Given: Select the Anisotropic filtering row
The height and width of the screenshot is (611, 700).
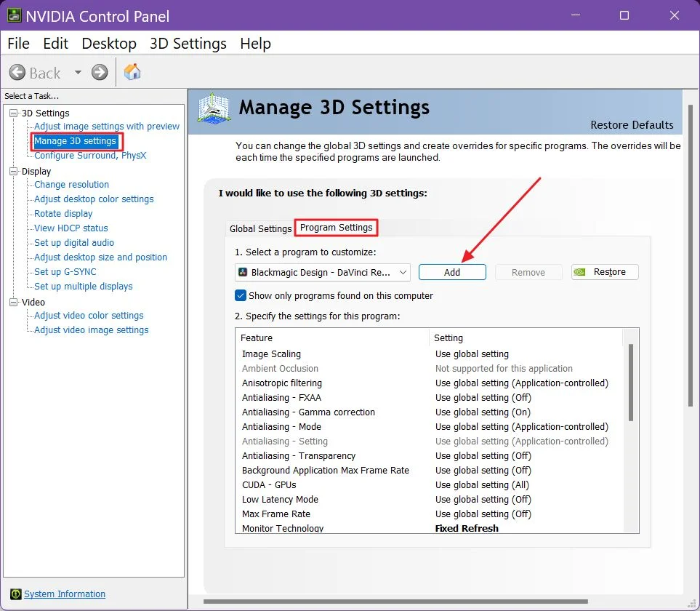Looking at the screenshot, I should 429,383.
